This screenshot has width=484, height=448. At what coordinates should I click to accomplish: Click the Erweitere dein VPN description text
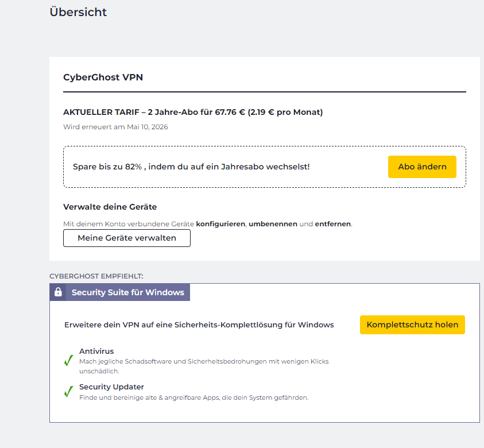199,325
